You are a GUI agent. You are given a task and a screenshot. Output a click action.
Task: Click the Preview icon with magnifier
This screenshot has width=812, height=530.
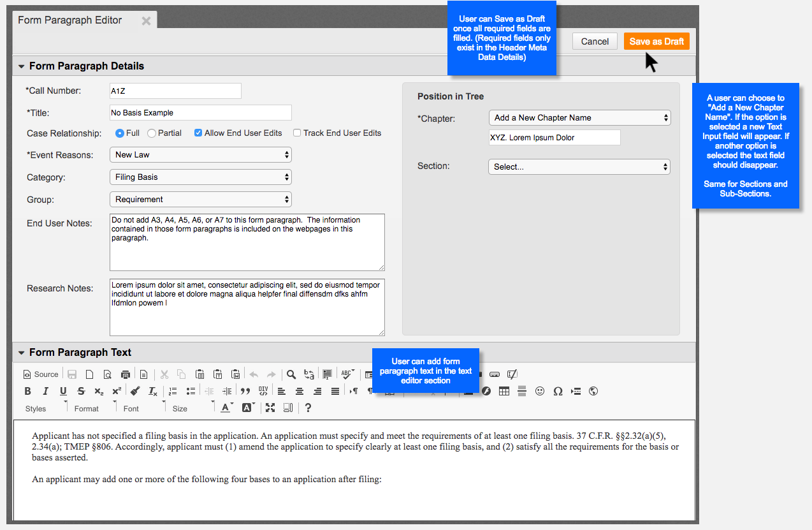pyautogui.click(x=107, y=374)
